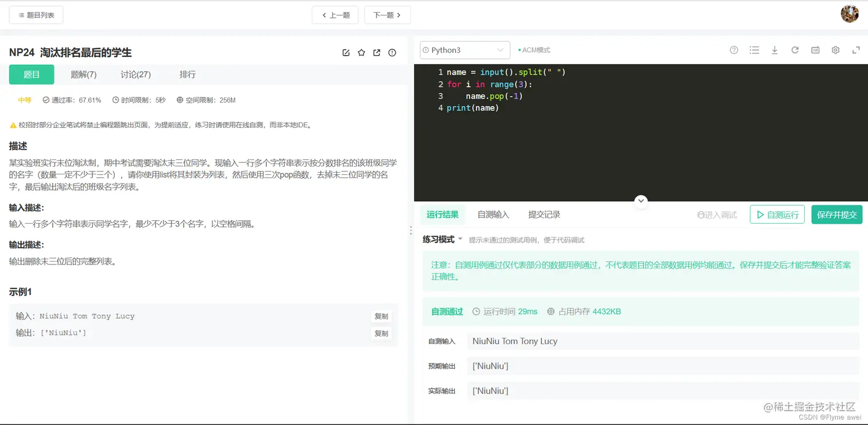Collapse the code editor with the chevron

[641, 201]
